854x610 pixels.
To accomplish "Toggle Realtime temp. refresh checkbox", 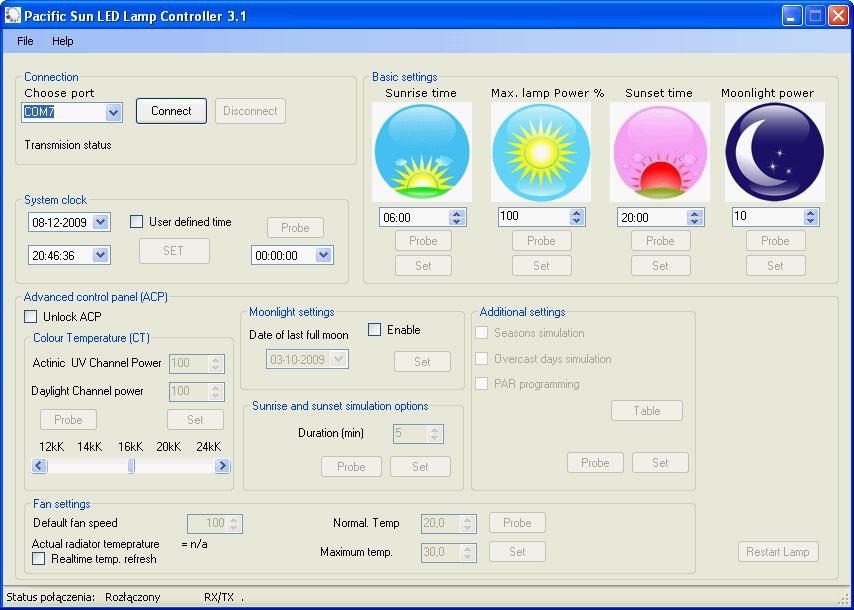I will pos(39,559).
